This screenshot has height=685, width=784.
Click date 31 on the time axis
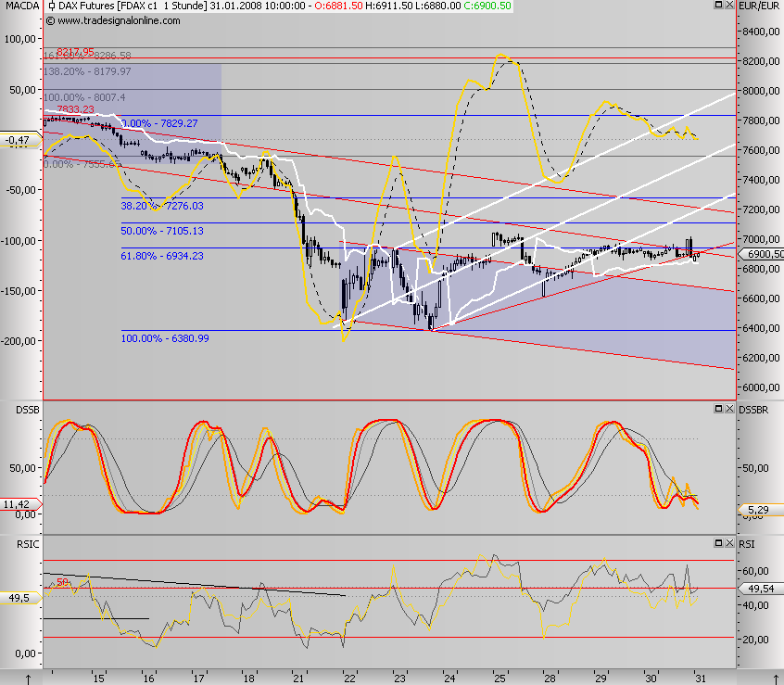[x=701, y=679]
